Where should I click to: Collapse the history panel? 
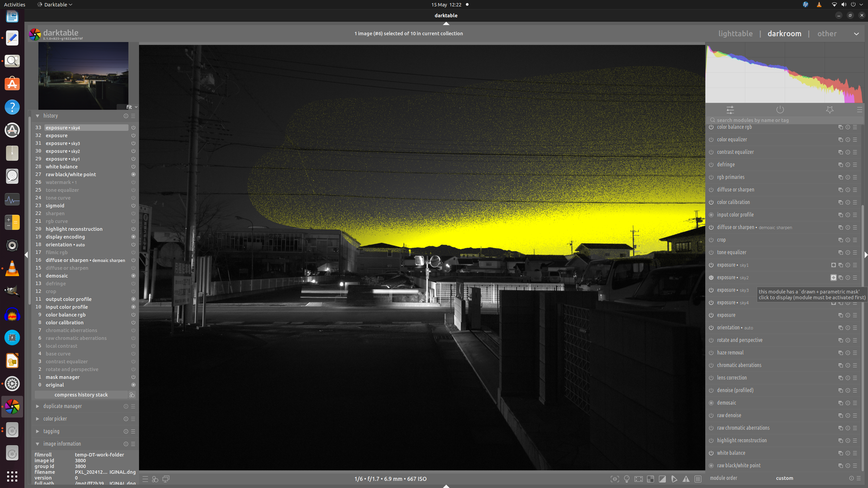38,116
